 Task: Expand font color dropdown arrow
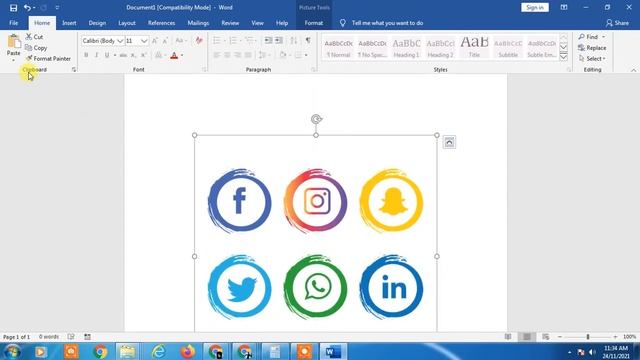(182, 55)
